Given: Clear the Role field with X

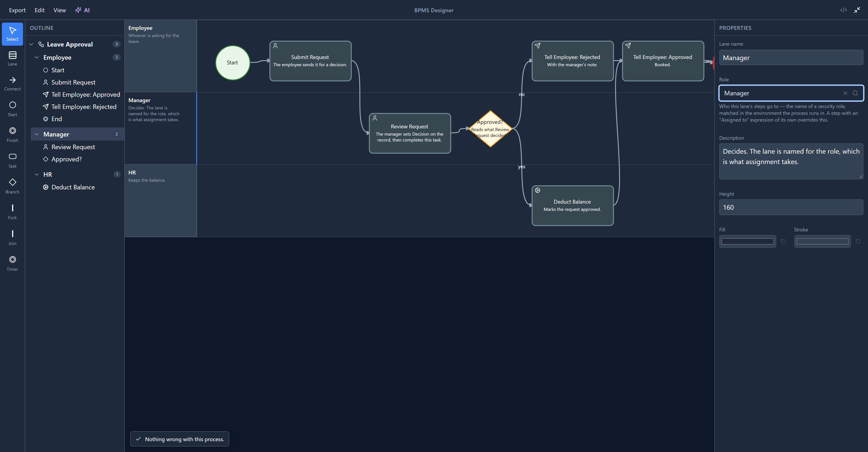Looking at the screenshot, I should tap(845, 93).
